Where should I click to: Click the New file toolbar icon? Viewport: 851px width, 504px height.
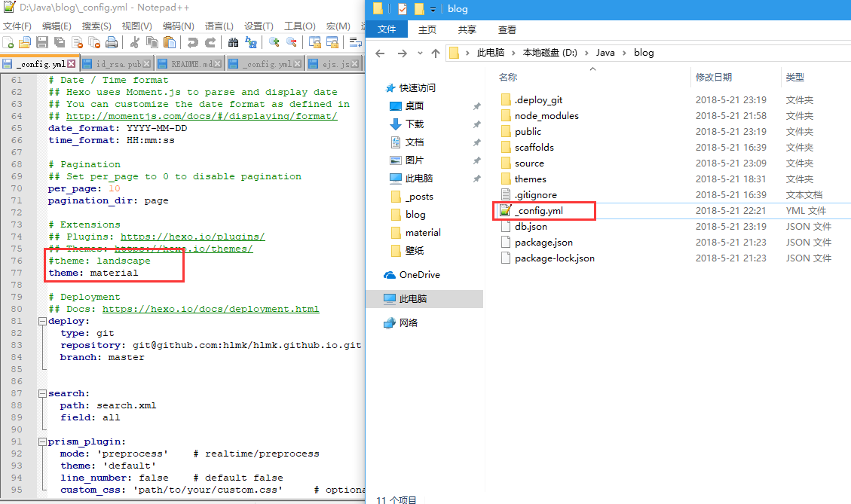point(8,43)
